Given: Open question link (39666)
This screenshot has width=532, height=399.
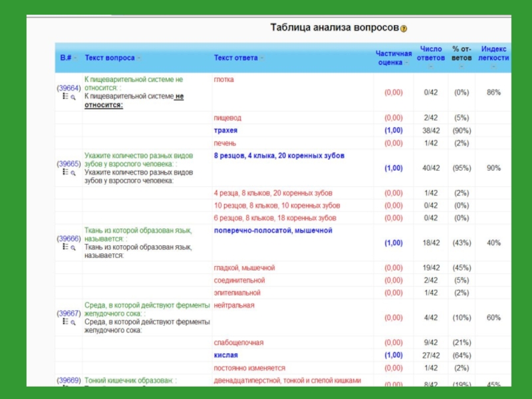Looking at the screenshot, I should (68, 239).
